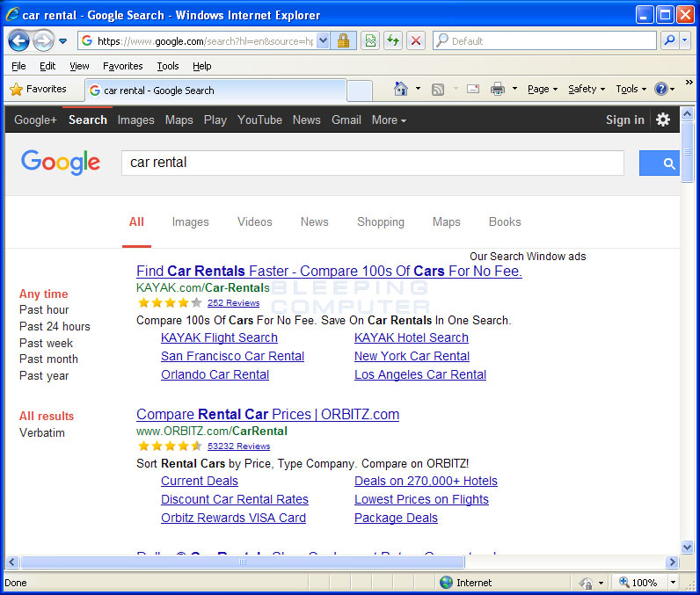This screenshot has height=595, width=700.
Task: Open the Help menu
Action: pos(201,66)
